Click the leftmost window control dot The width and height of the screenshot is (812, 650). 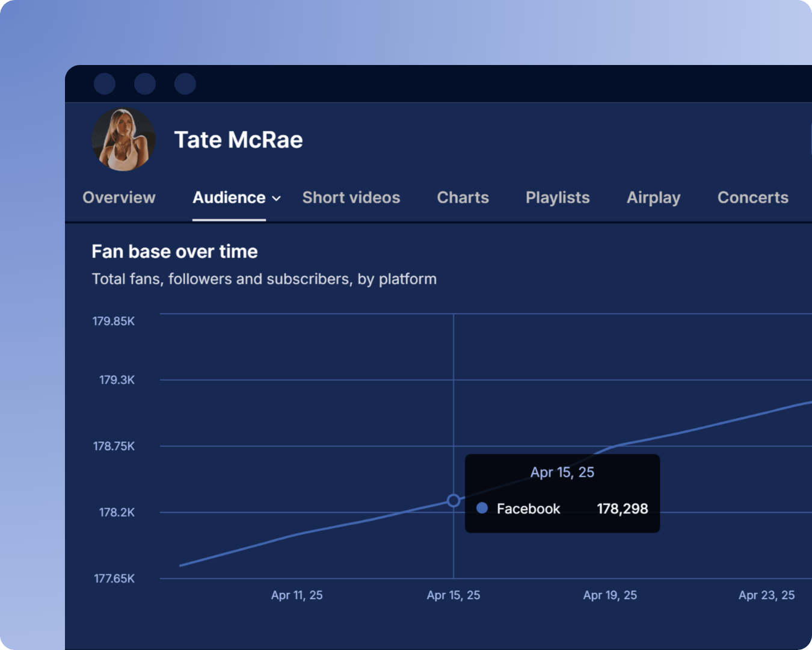click(105, 84)
